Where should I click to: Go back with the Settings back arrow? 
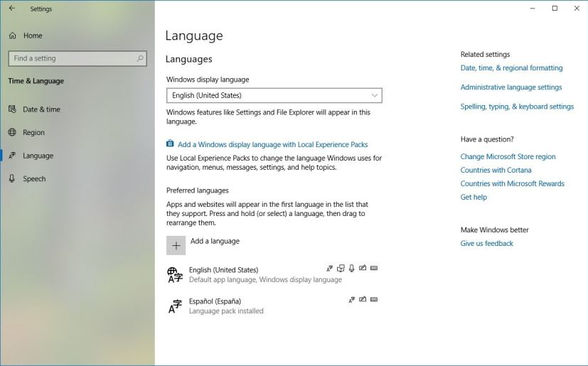click(x=12, y=9)
